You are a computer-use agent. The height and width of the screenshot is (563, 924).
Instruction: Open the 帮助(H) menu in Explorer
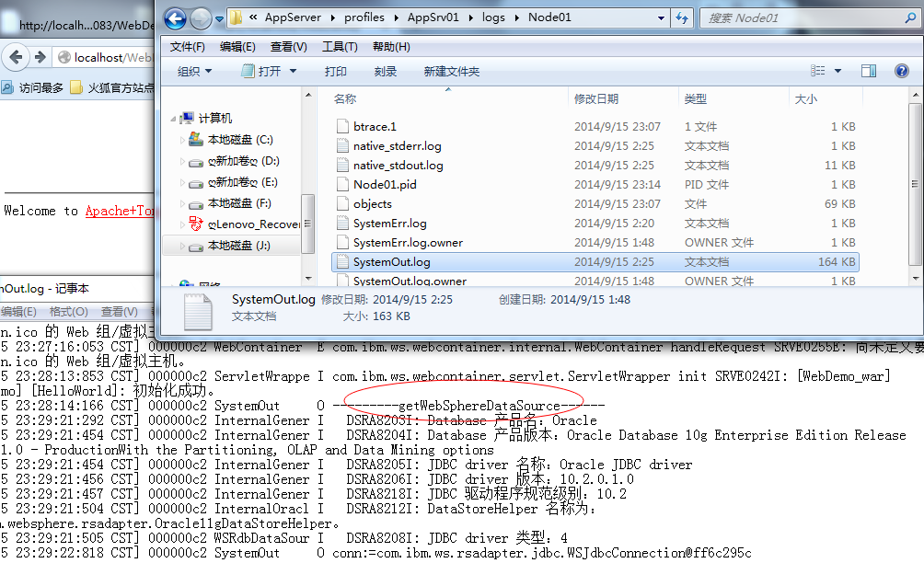[x=391, y=47]
